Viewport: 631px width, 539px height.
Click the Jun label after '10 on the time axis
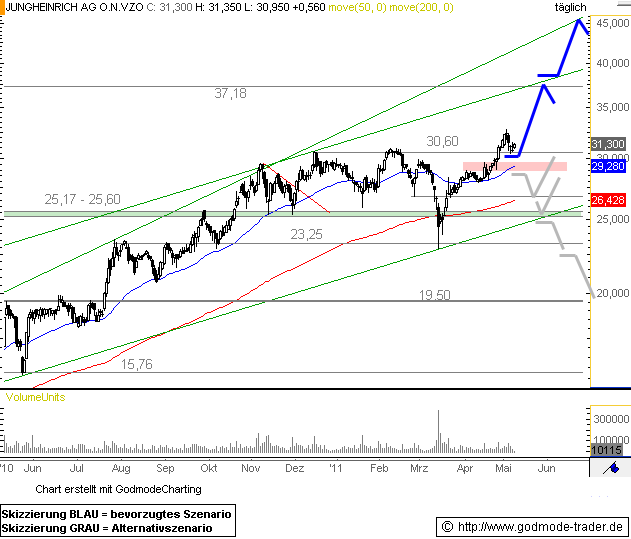(x=33, y=469)
